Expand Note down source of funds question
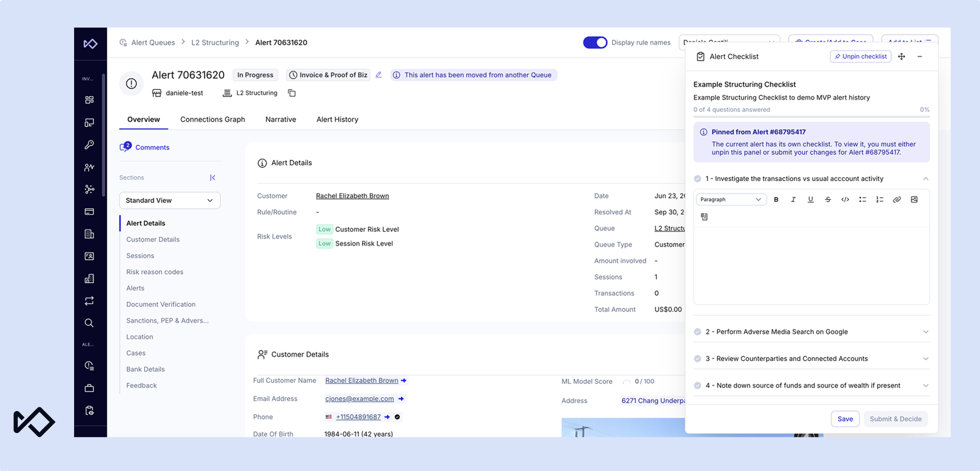 pos(926,385)
